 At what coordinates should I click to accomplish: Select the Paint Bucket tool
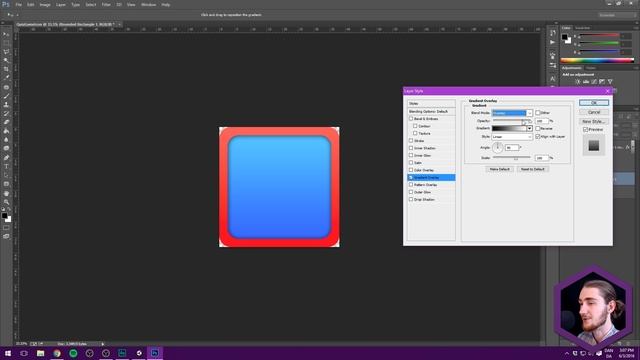point(6,131)
